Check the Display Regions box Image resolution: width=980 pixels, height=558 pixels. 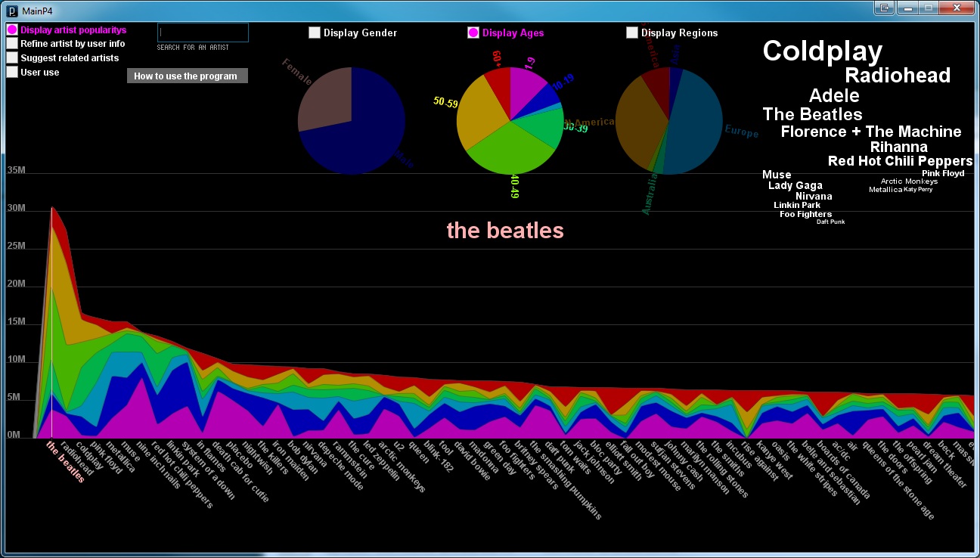(632, 33)
